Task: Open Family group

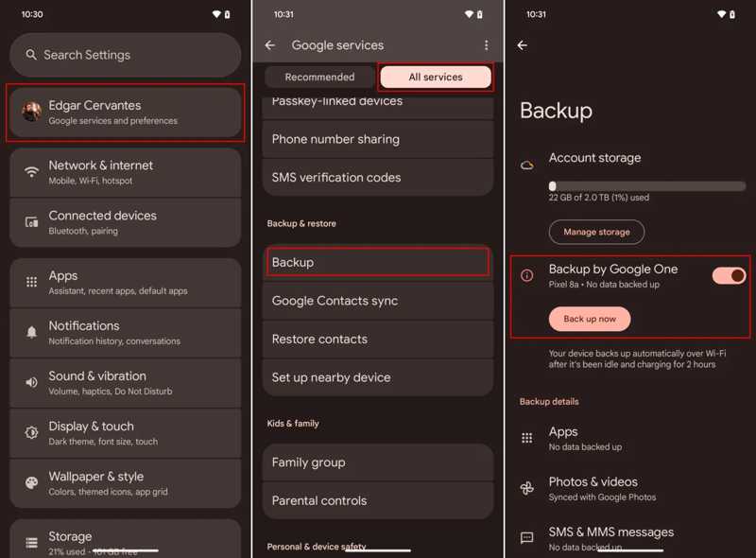Action: [x=378, y=462]
